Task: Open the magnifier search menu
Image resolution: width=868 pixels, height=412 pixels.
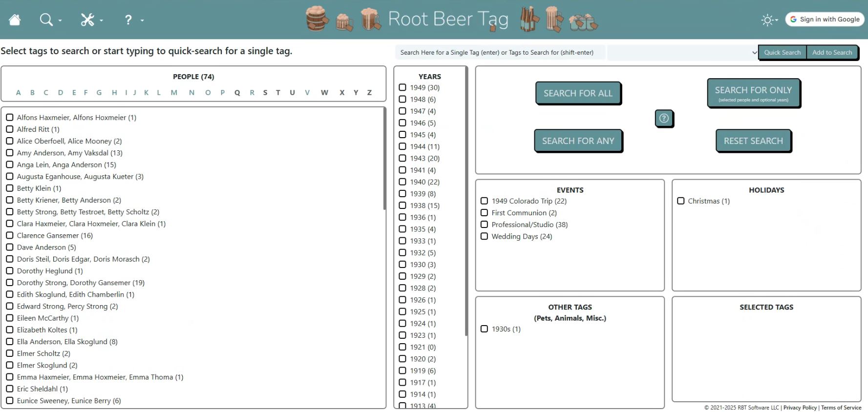Action: [50, 20]
